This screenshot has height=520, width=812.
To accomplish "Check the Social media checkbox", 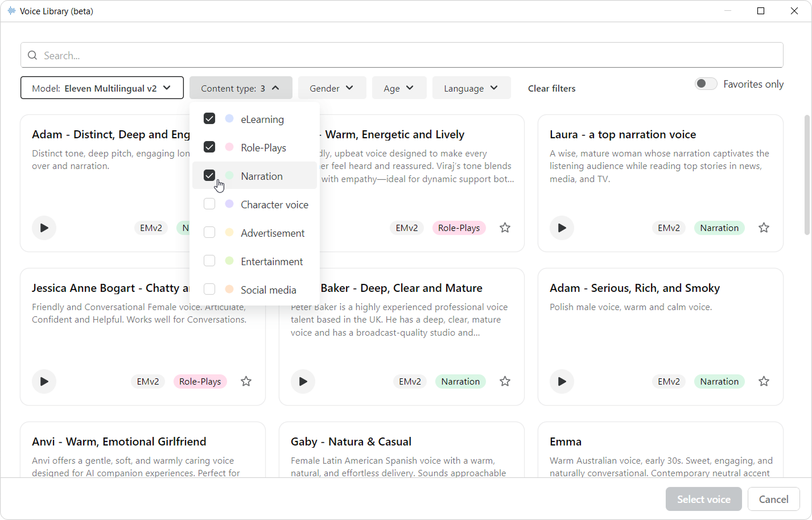I will click(209, 289).
